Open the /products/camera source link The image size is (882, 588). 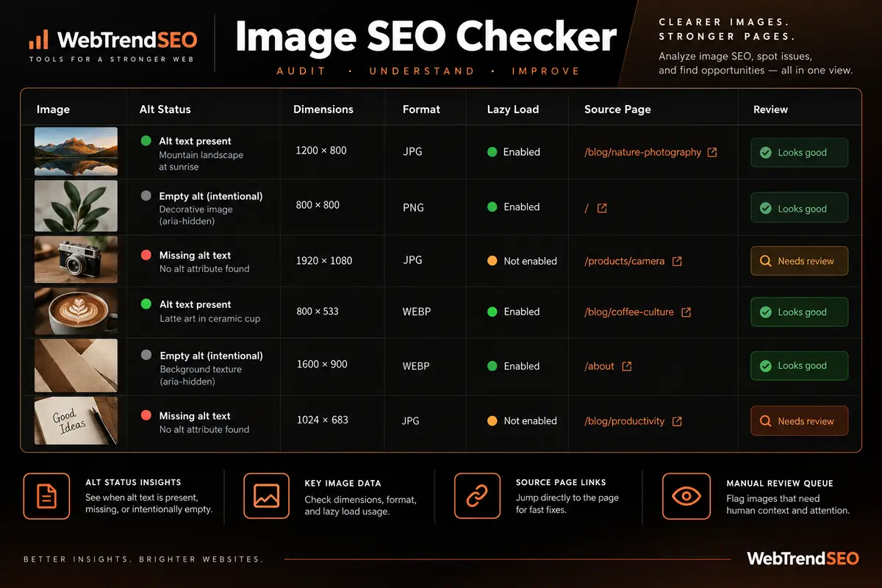[x=624, y=261]
